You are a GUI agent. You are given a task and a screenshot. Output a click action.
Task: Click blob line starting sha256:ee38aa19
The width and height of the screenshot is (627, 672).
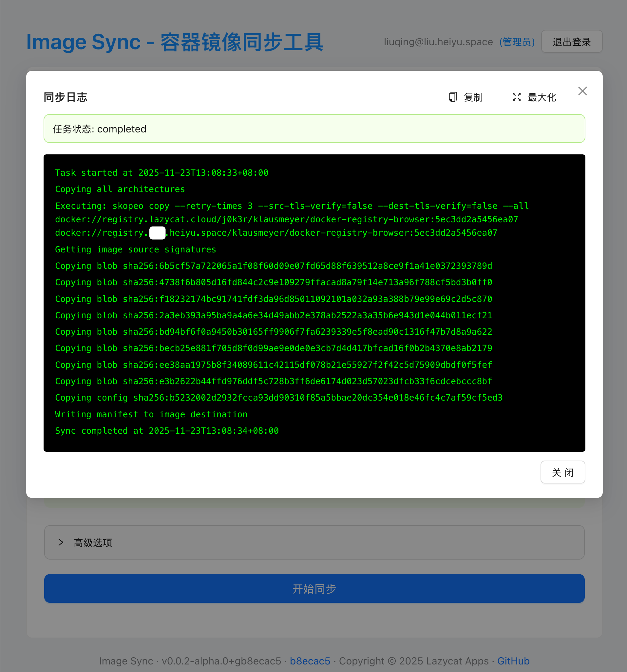pyautogui.click(x=274, y=365)
